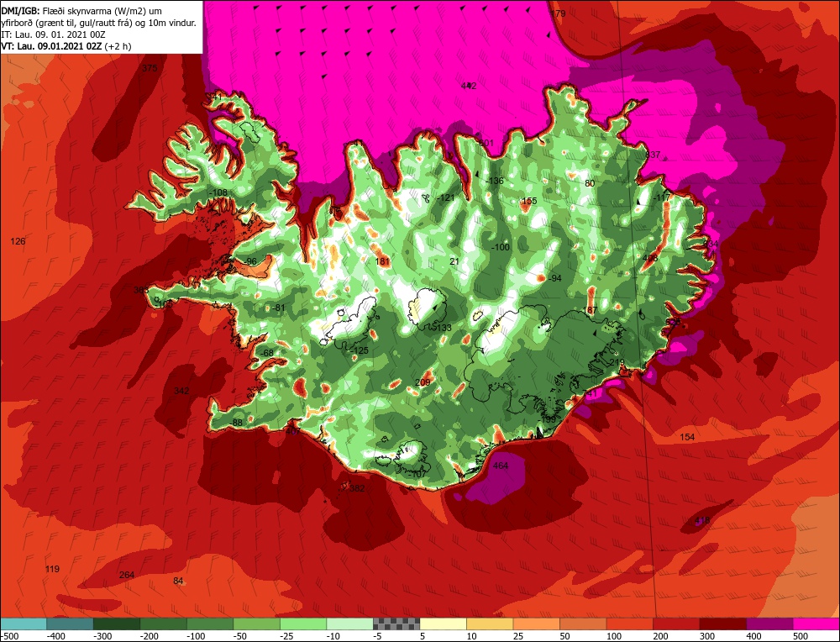Click the light green legend swatch above -25
Viewport: 840px width, 642px height.
(303, 624)
